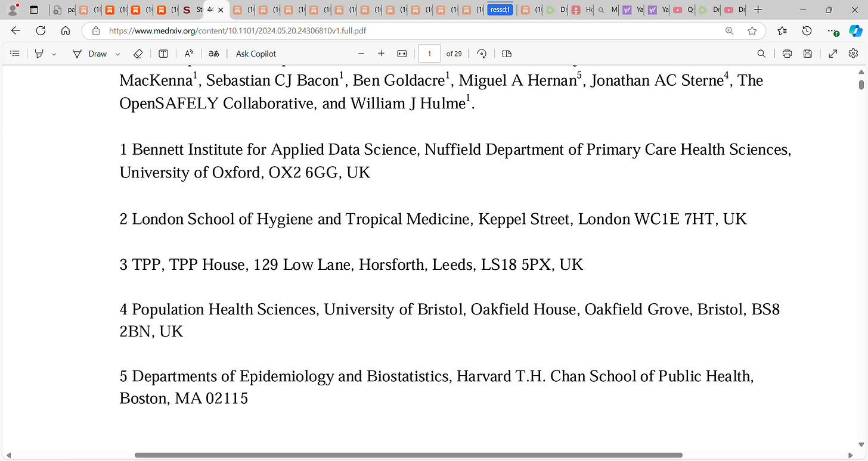
Task: Show the PDF table of contents
Action: click(15, 54)
